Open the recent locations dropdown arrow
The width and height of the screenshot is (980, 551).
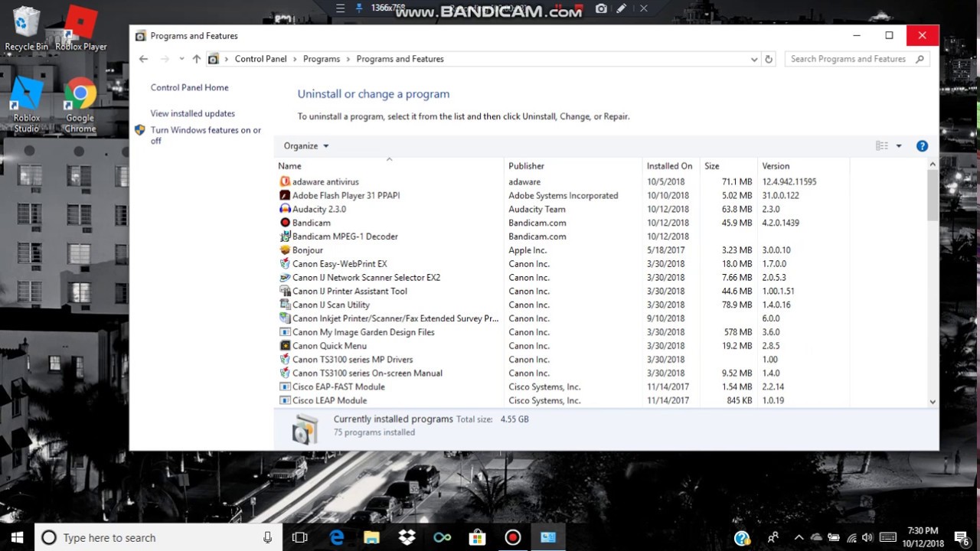pyautogui.click(x=181, y=59)
